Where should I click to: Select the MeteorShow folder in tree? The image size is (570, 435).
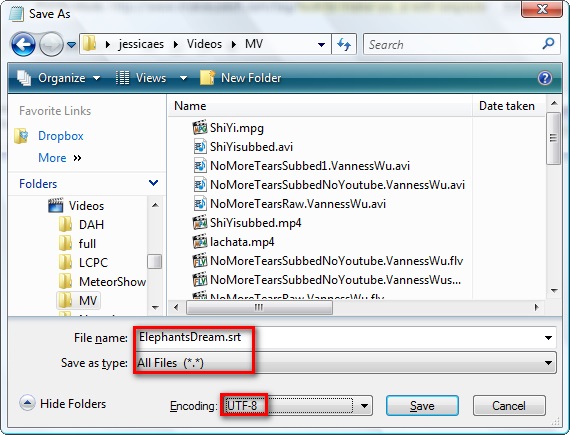[112, 281]
